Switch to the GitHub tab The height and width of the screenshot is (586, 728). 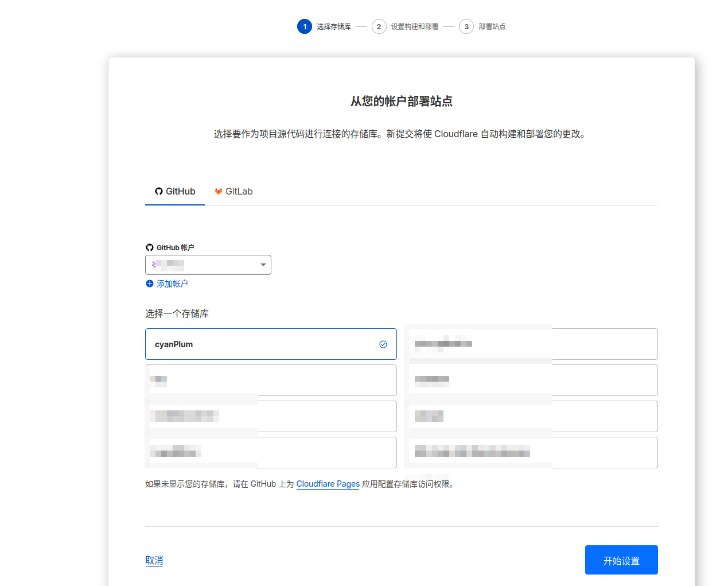click(175, 191)
